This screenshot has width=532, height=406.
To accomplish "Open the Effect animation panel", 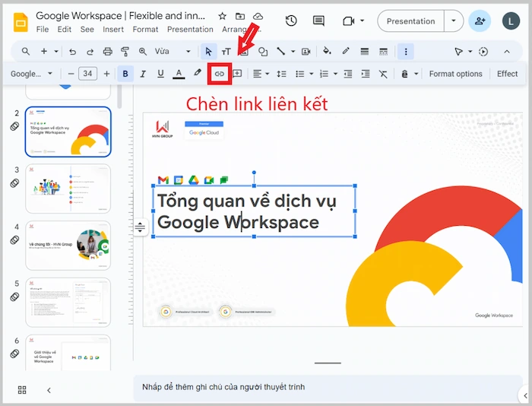I will (507, 74).
